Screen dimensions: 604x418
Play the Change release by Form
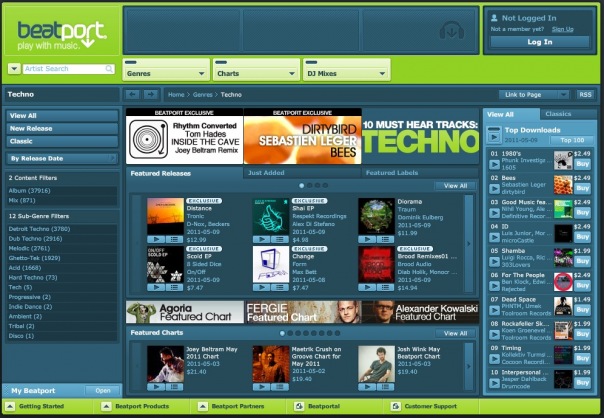click(x=262, y=287)
